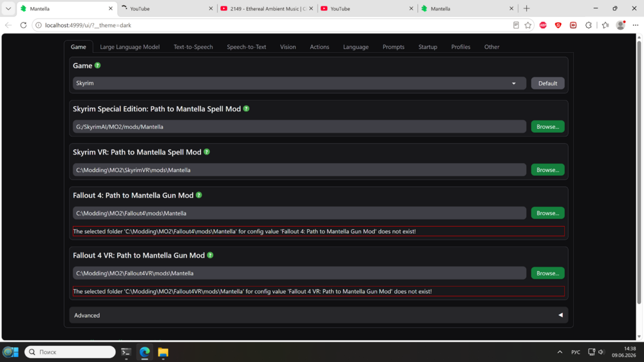Switch to Text-to-Speech tab
Viewport: 644px width, 362px height.
[x=193, y=47]
